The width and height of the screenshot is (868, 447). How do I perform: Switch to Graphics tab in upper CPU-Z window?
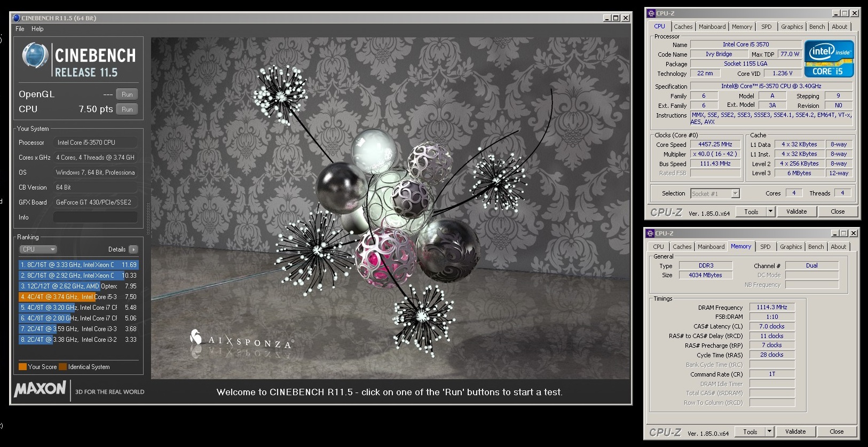click(x=792, y=27)
